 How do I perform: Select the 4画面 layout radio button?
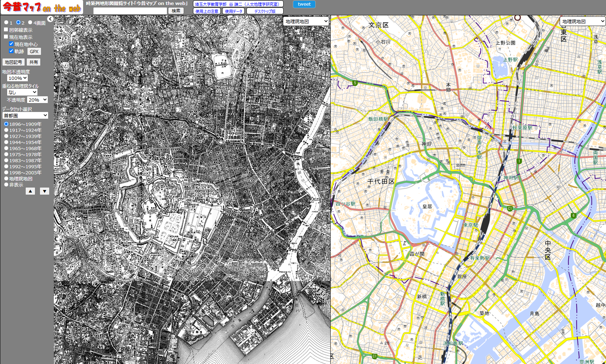click(30, 22)
